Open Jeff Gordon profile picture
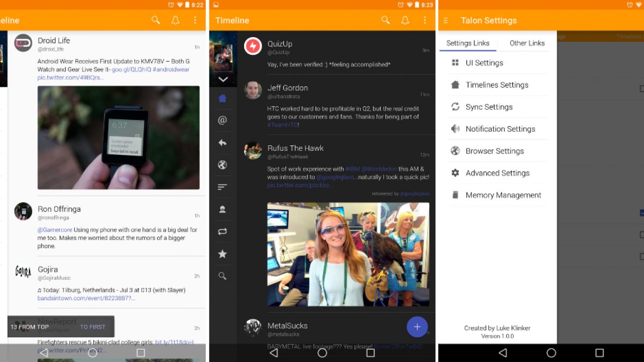Image resolution: width=644 pixels, height=362 pixels. [x=253, y=90]
